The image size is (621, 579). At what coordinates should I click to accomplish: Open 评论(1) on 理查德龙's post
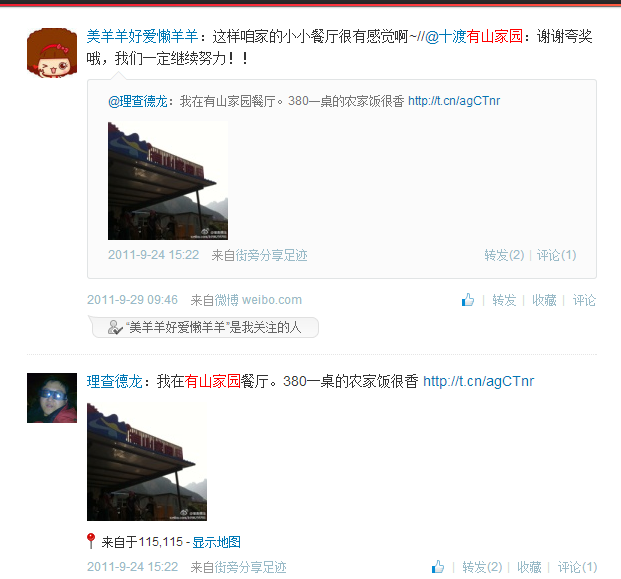pos(577,567)
